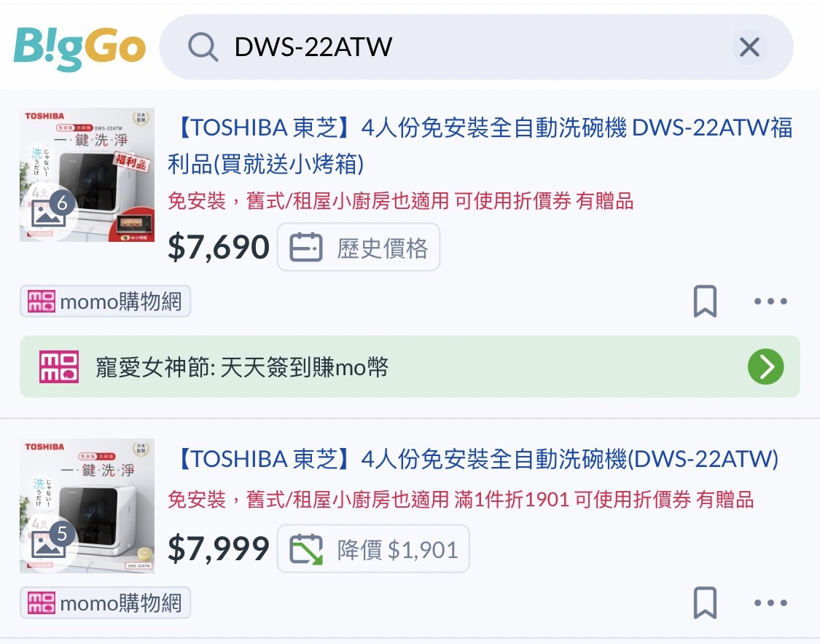820x644 pixels.
Task: Tap the green arrow on promo banner
Action: point(765,367)
